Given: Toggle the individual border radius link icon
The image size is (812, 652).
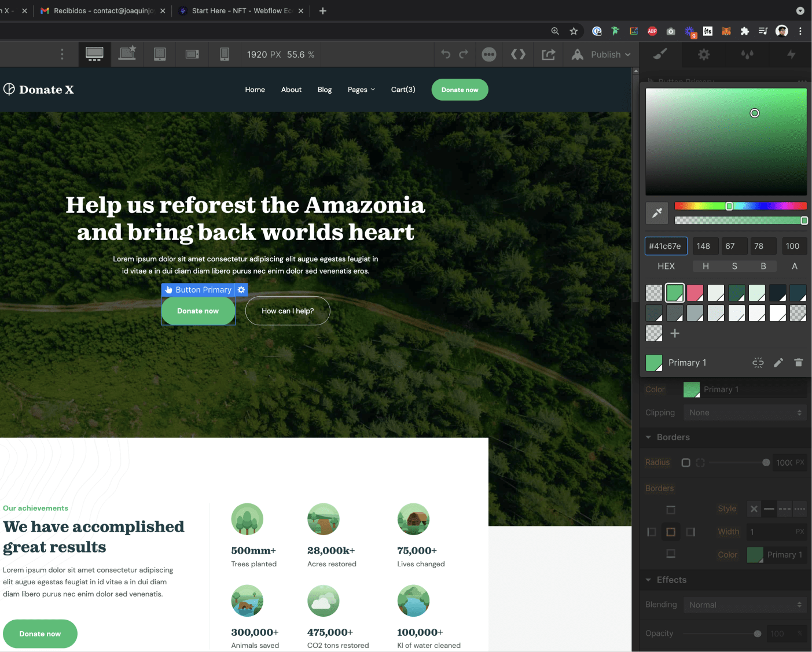Looking at the screenshot, I should point(700,462).
